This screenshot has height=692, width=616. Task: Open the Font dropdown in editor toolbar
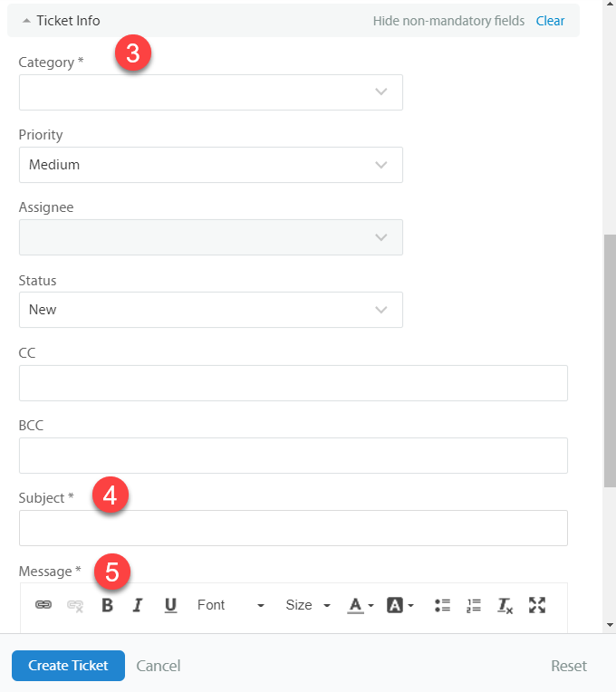[230, 605]
